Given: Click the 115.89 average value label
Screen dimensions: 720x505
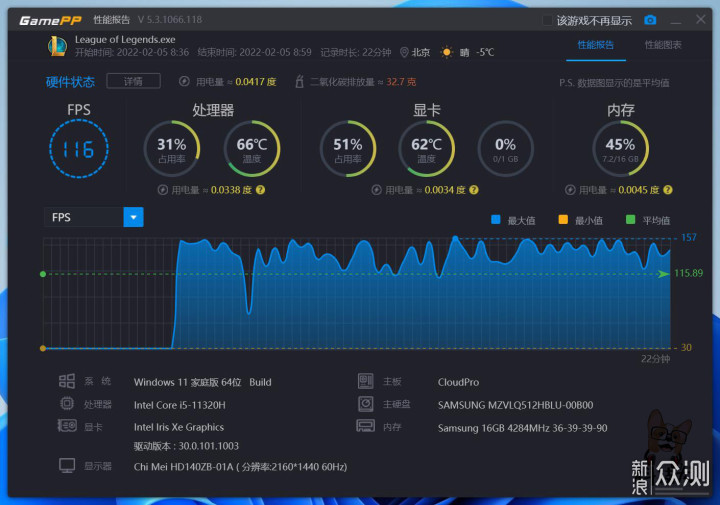Looking at the screenshot, I should 688,273.
